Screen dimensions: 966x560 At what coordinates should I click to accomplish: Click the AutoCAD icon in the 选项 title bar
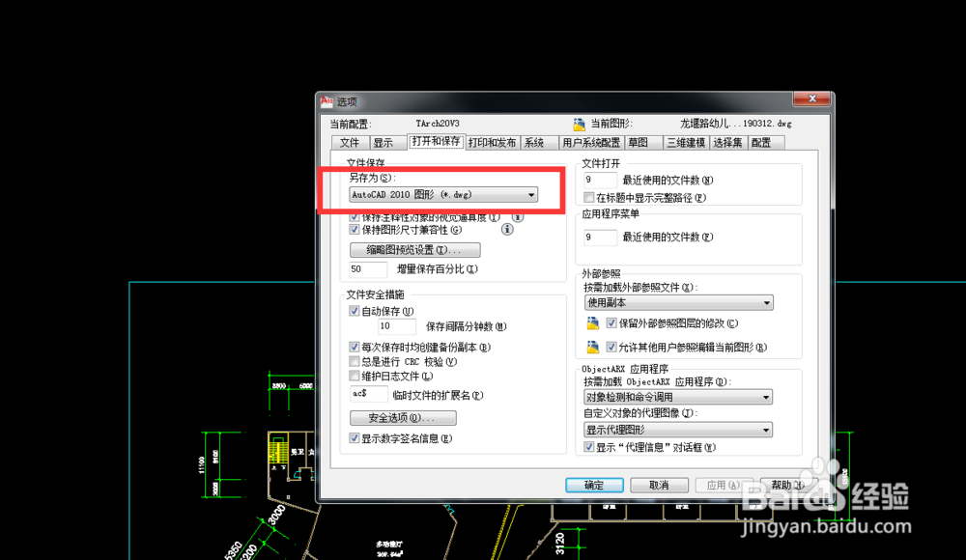(x=327, y=101)
